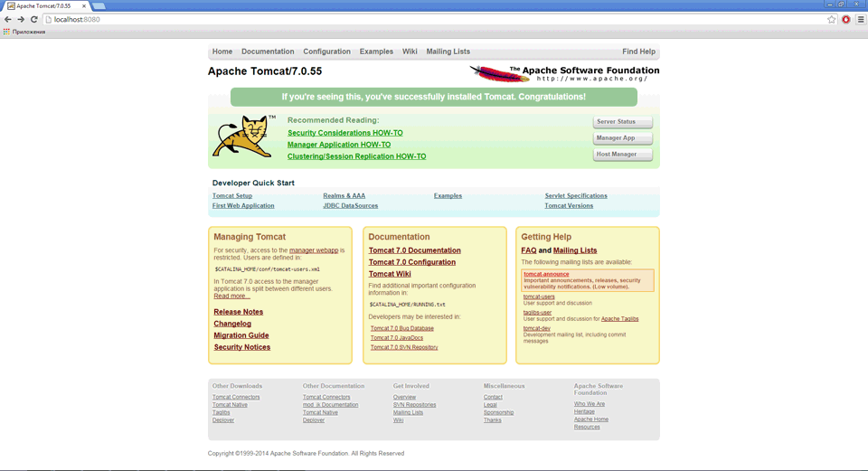Open Examples link under Developer Quick Start
The height and width of the screenshot is (471, 868).
(448, 196)
